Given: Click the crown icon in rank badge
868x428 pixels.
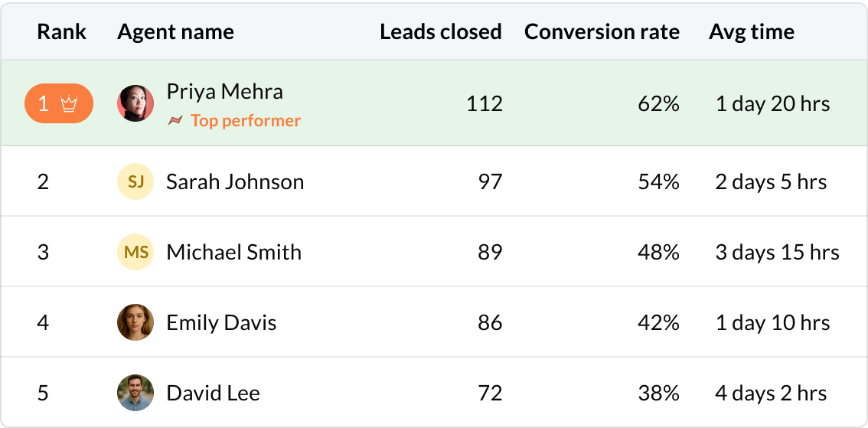Looking at the screenshot, I should [70, 103].
